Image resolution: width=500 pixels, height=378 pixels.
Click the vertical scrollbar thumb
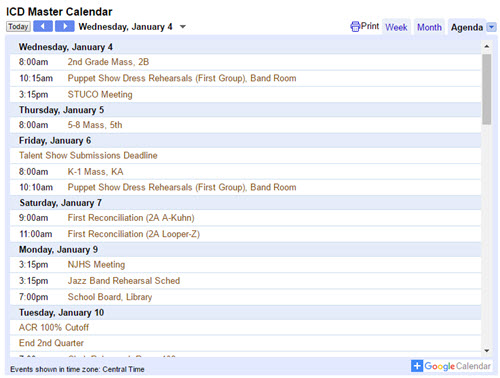[487, 89]
